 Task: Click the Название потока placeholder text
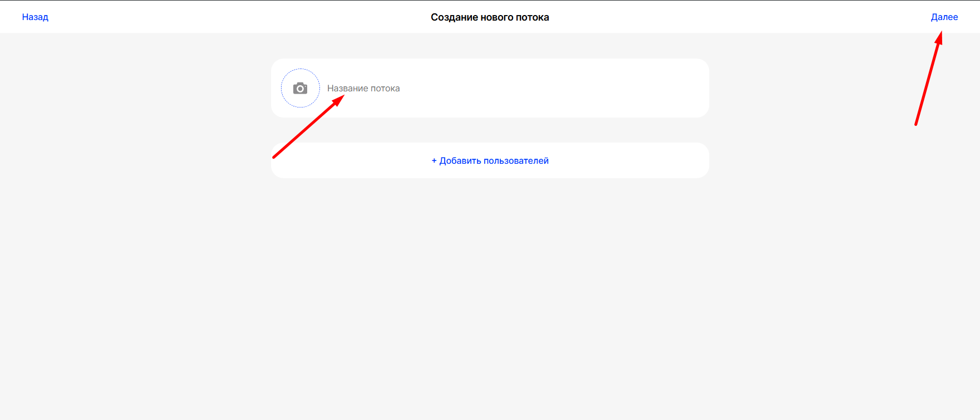(x=363, y=89)
